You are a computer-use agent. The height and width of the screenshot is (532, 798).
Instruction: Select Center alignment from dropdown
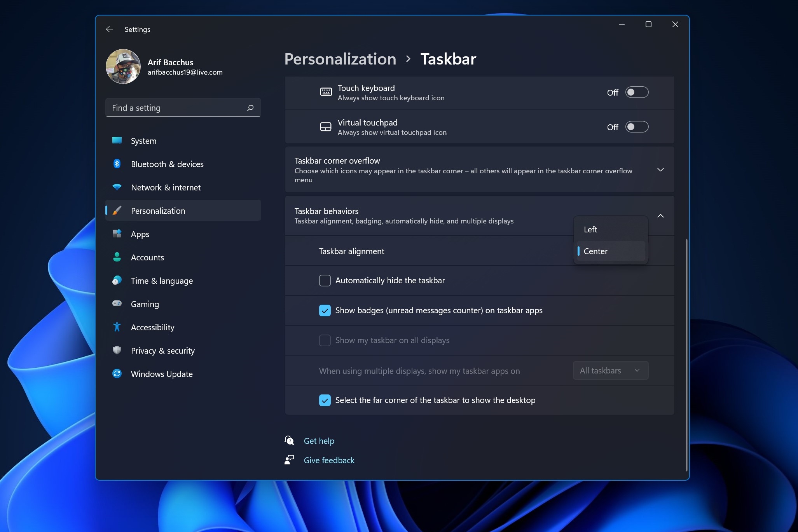click(x=609, y=251)
